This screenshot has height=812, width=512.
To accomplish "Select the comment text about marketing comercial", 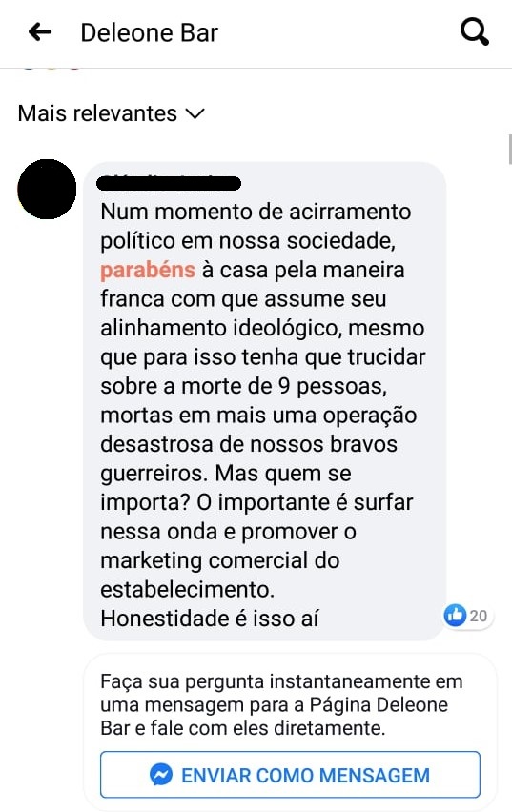I will coord(219,560).
